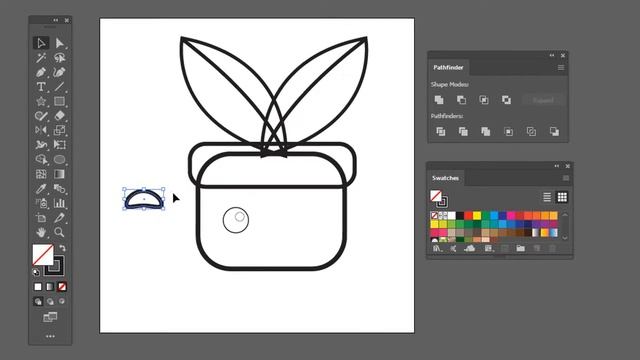Switch to the Zoom tool

coord(60,232)
